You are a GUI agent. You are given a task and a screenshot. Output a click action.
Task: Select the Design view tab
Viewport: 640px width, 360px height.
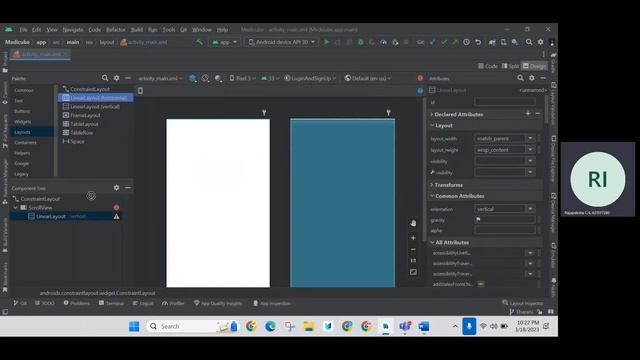coord(534,66)
